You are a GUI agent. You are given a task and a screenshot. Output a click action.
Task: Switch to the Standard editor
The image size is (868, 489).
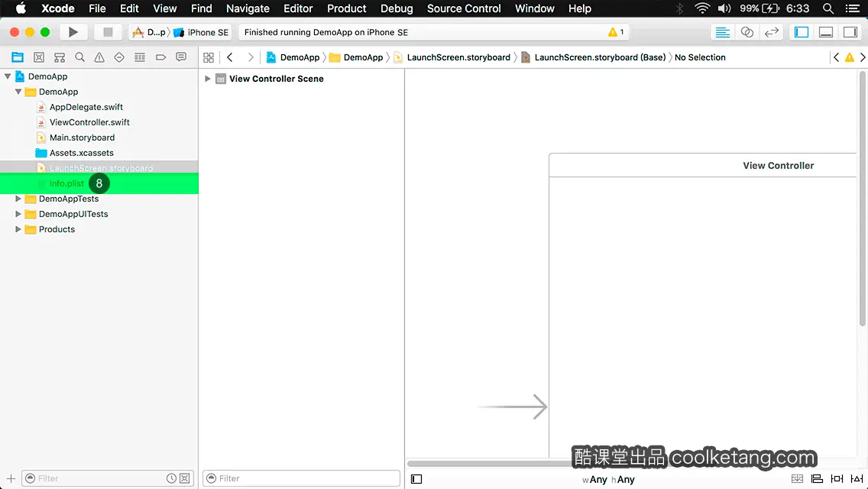pyautogui.click(x=722, y=32)
